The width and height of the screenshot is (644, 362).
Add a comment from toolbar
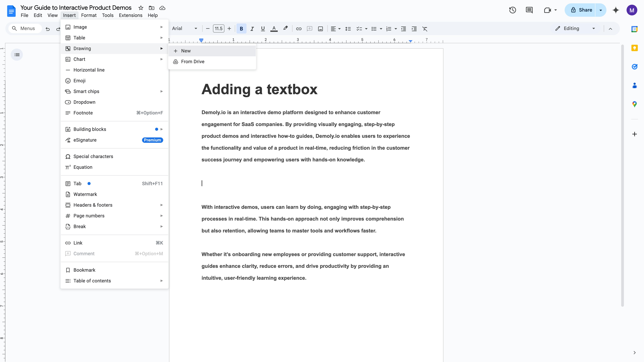309,29
